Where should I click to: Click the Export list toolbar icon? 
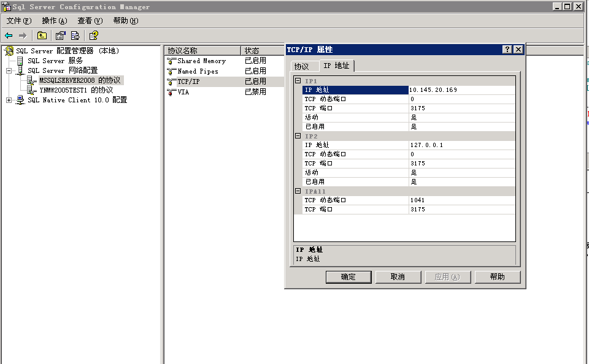pos(75,36)
